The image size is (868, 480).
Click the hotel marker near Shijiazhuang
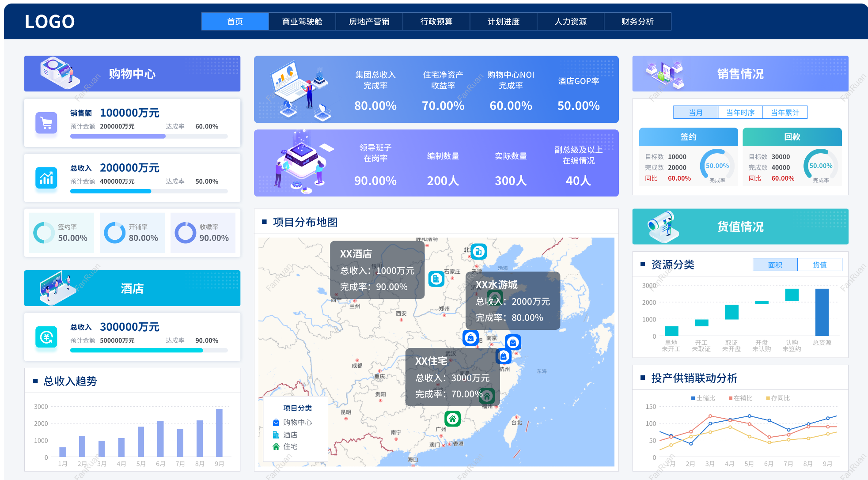(436, 279)
